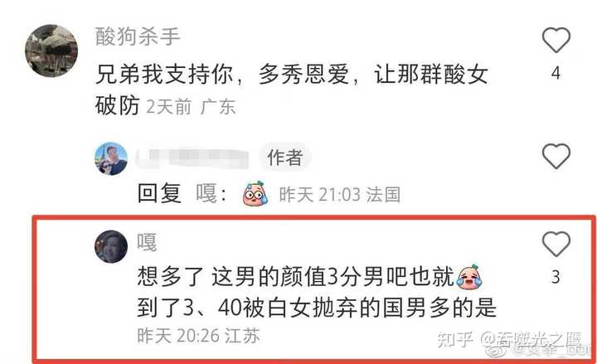Image resolution: width=597 pixels, height=364 pixels.
Task: Click the 作者 author badge
Action: (x=285, y=158)
